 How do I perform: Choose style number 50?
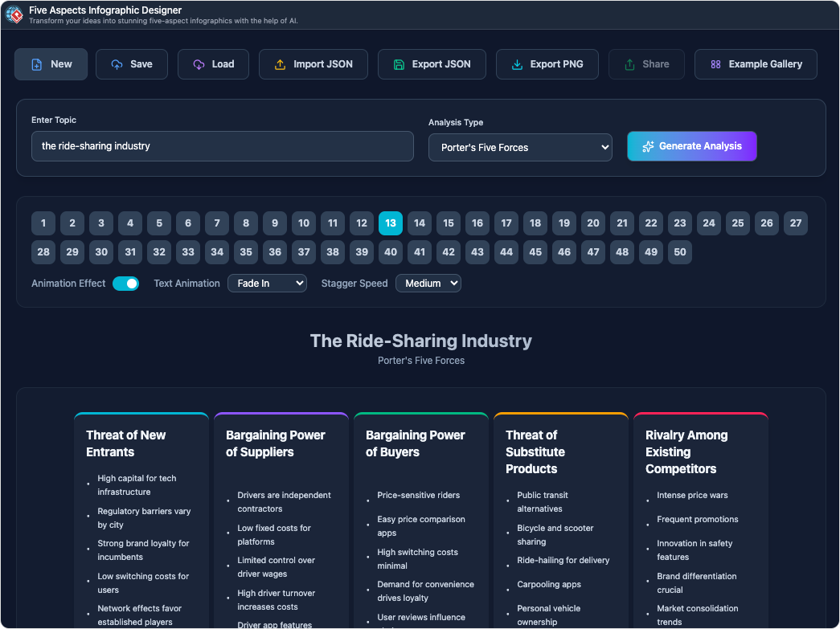point(680,252)
